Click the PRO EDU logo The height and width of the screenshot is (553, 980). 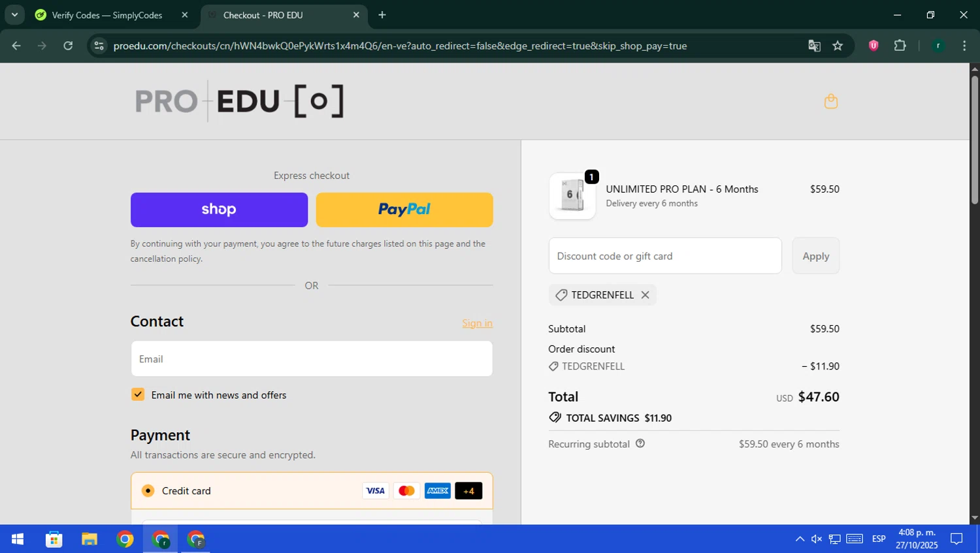tap(239, 101)
